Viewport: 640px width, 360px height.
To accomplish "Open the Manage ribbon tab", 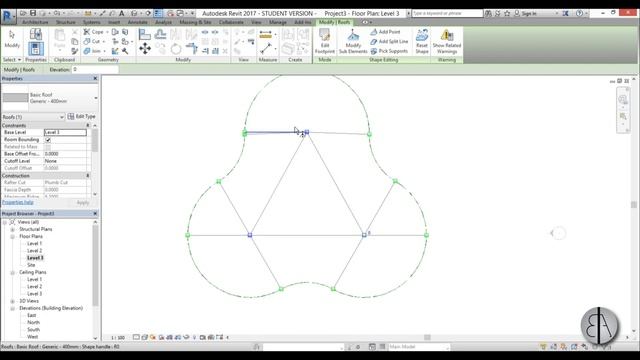I will 278,22.
